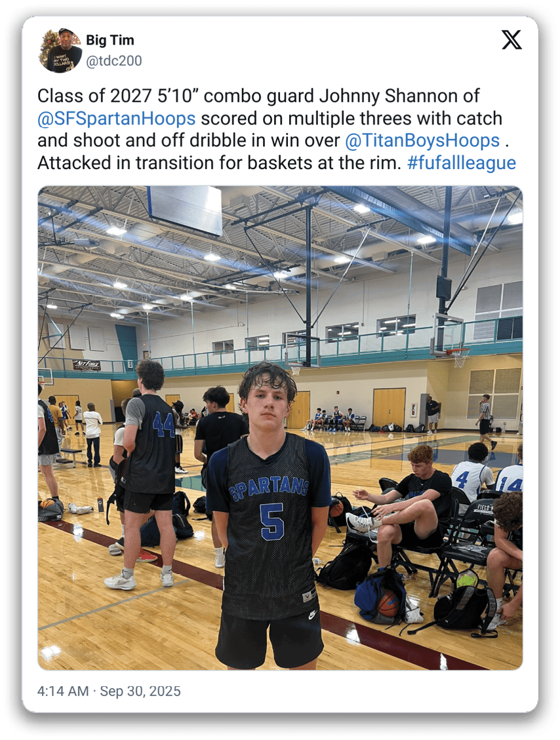Open the @tdc200 handle link
This screenshot has width=560, height=740.
[x=114, y=61]
